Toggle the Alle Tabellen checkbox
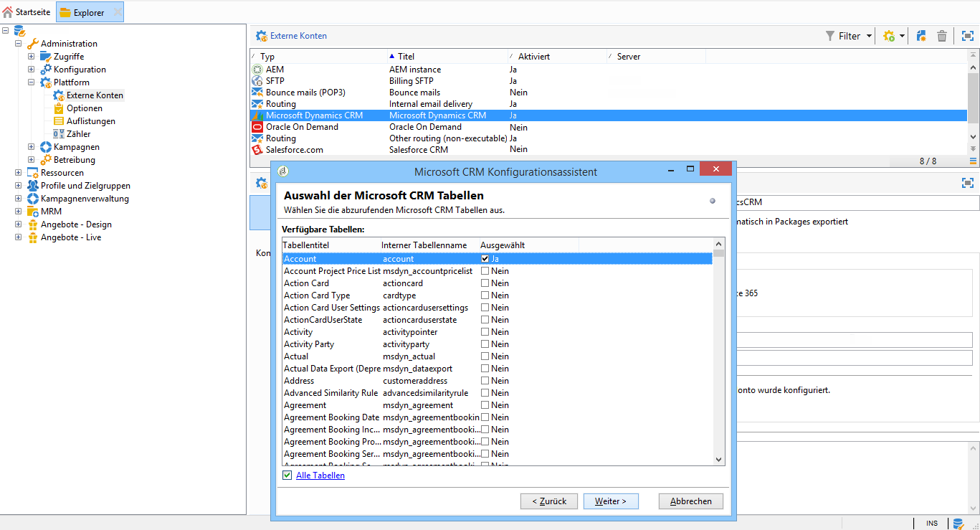This screenshot has width=980, height=530. [287, 475]
